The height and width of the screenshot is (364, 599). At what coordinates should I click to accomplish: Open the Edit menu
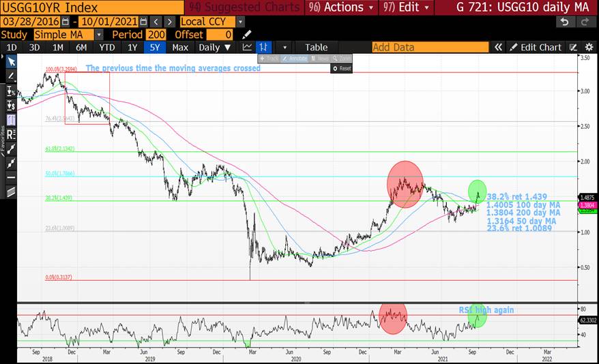[414, 7]
